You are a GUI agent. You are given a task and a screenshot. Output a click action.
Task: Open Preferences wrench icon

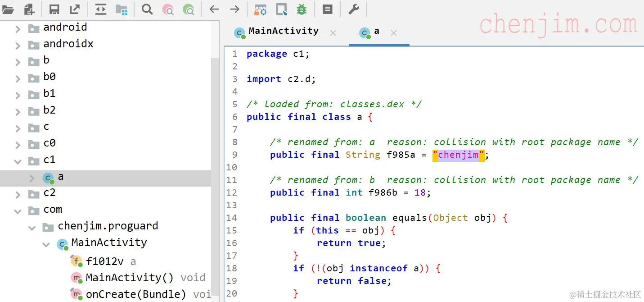coord(354,9)
